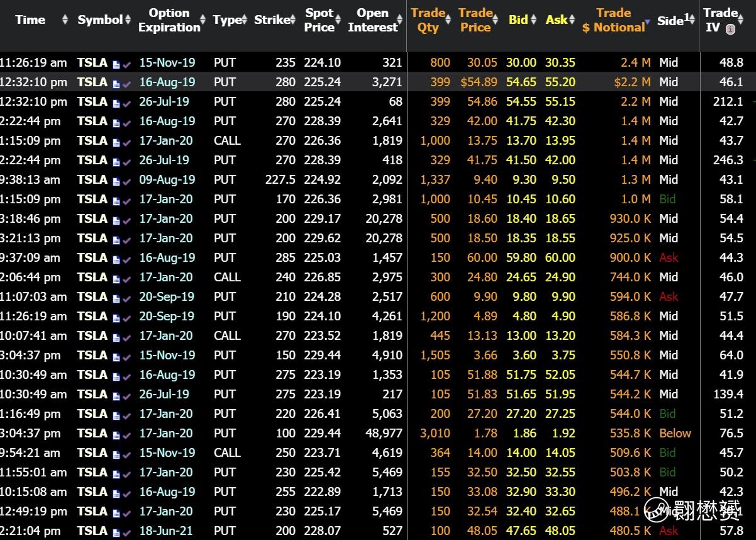
Task: Select the Below side value
Action: tap(675, 433)
